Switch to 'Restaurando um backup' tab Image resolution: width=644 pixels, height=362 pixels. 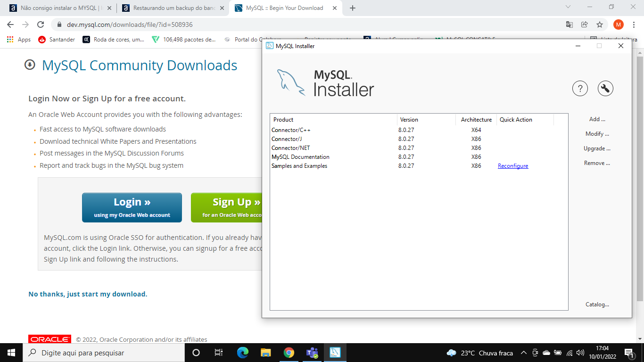click(x=172, y=8)
